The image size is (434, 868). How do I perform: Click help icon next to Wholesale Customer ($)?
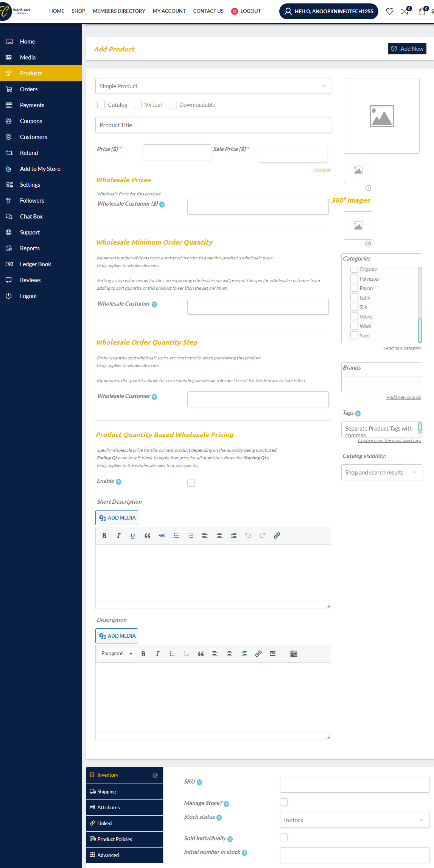pos(162,205)
